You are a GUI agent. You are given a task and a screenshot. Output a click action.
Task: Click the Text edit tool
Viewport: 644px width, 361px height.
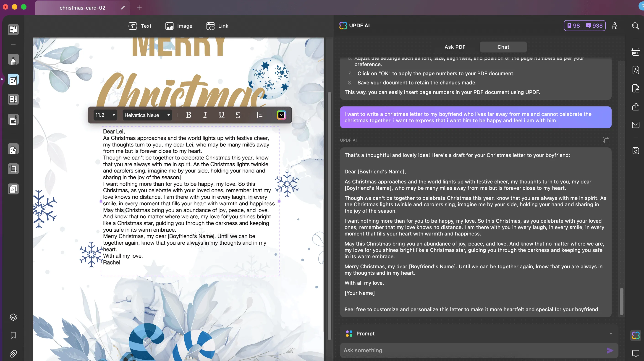[140, 26]
